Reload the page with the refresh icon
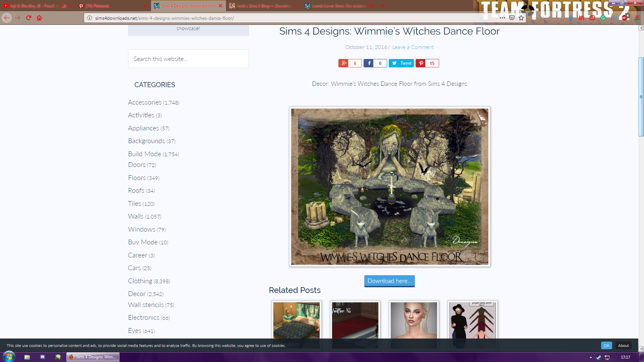This screenshot has width=644, height=362. click(29, 18)
